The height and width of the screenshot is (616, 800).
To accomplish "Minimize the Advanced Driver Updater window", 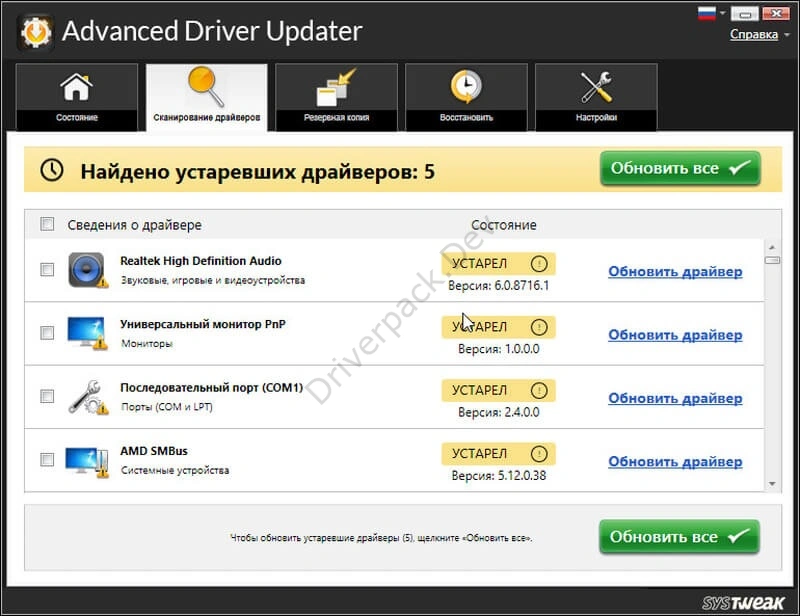I will pos(744,14).
